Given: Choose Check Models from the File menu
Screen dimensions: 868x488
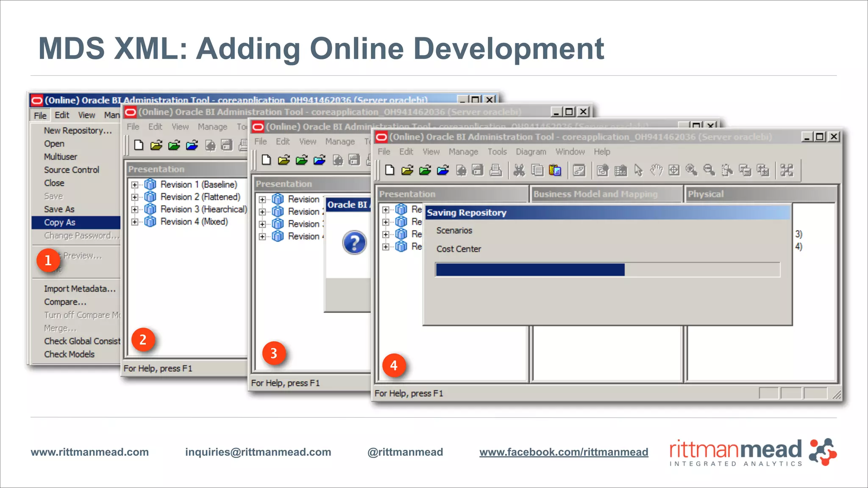Looking at the screenshot, I should [x=69, y=354].
